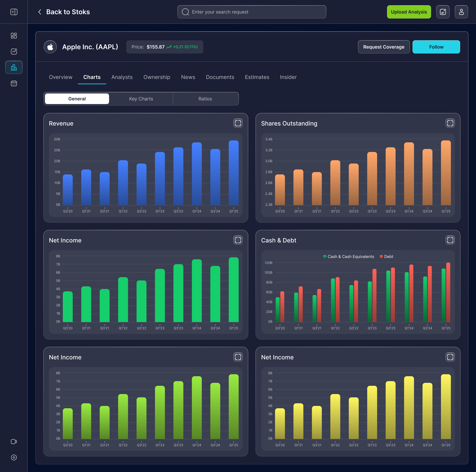Viewport: 476px width, 472px height.
Task: Click the video recording icon at sidebar bottom
Action: [14, 441]
